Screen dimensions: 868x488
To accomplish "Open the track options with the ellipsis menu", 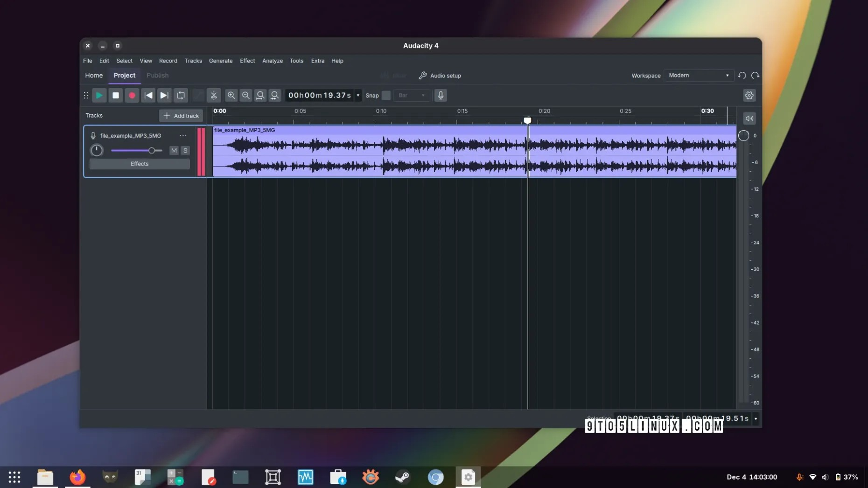I will [182, 135].
